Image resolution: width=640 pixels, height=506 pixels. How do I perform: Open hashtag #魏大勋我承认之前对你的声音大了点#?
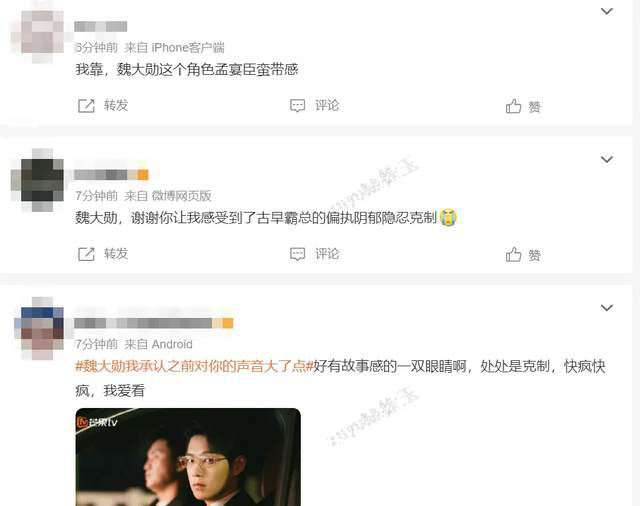point(194,366)
